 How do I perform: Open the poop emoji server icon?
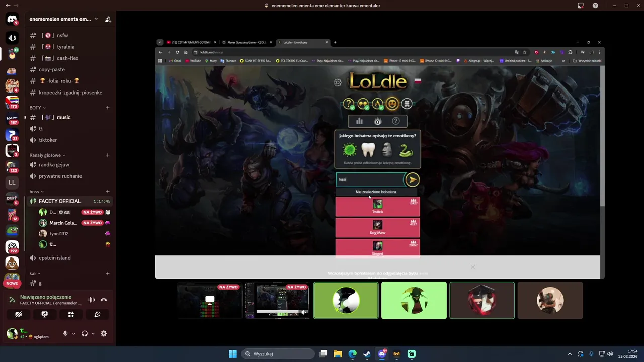12,263
